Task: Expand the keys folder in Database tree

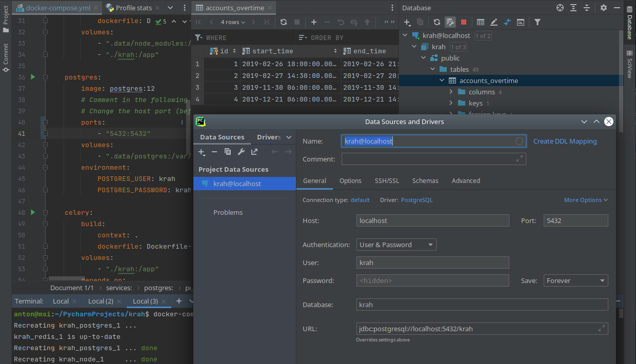Action: tap(451, 103)
